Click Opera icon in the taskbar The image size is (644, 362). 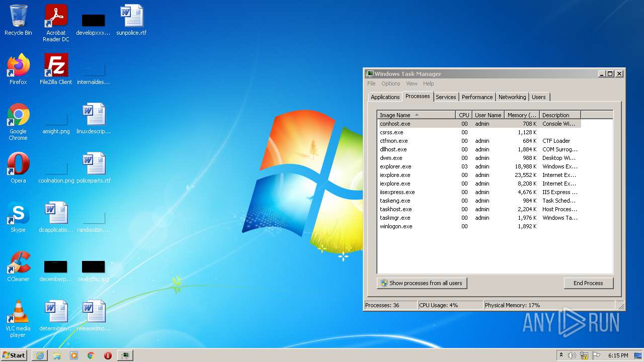[x=108, y=355]
